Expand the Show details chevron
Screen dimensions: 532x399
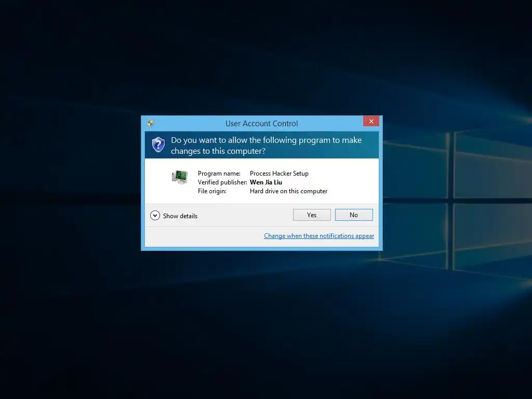pyautogui.click(x=155, y=216)
